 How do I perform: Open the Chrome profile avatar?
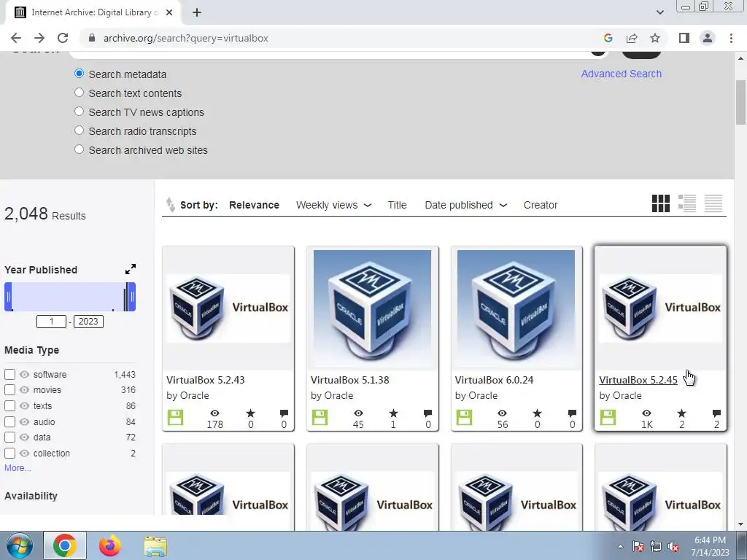708,38
